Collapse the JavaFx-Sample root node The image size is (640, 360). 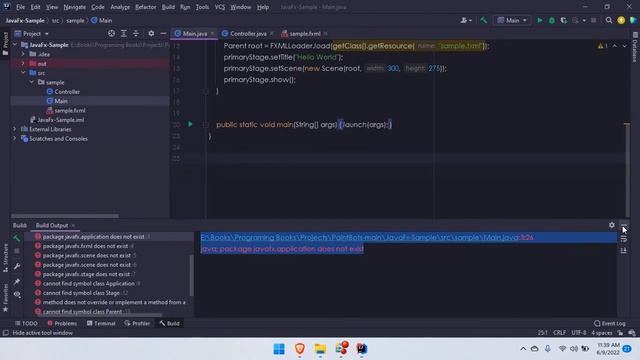point(15,44)
